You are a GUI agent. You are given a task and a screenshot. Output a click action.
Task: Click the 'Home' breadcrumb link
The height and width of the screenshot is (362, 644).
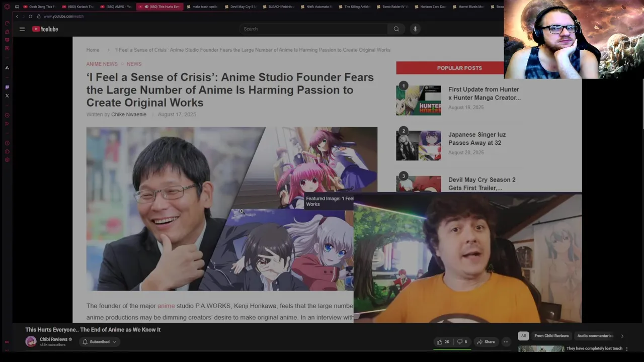click(93, 50)
